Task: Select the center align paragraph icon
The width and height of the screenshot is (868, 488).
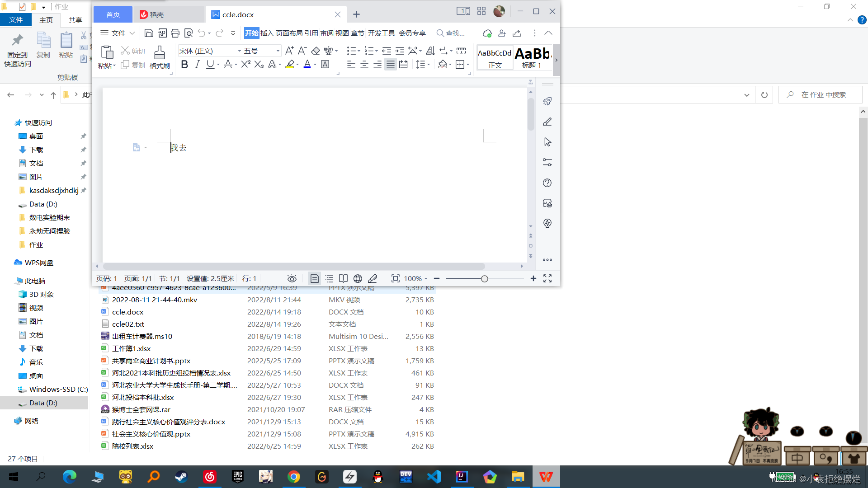Action: tap(364, 65)
